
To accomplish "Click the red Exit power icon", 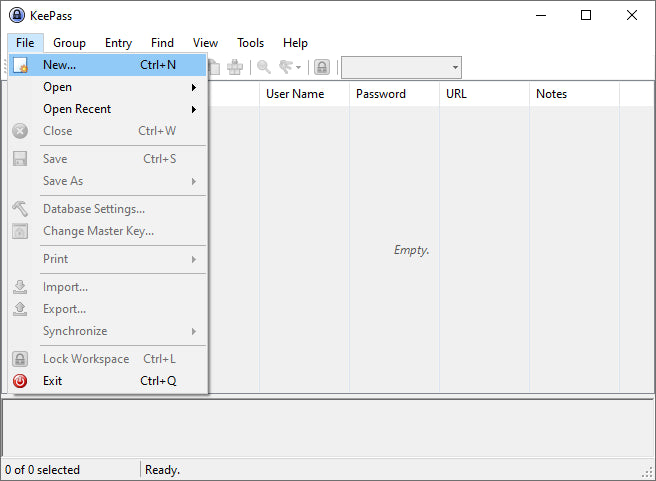I will click(20, 381).
